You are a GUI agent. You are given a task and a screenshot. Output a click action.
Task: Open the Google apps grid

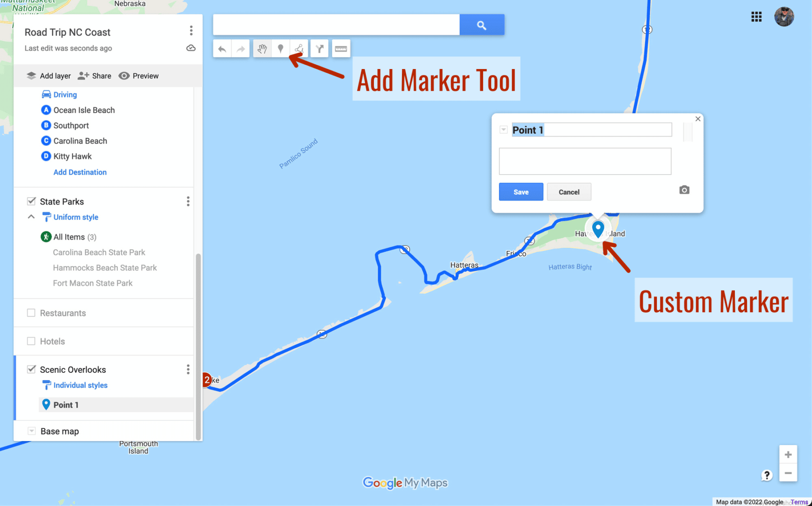click(756, 17)
